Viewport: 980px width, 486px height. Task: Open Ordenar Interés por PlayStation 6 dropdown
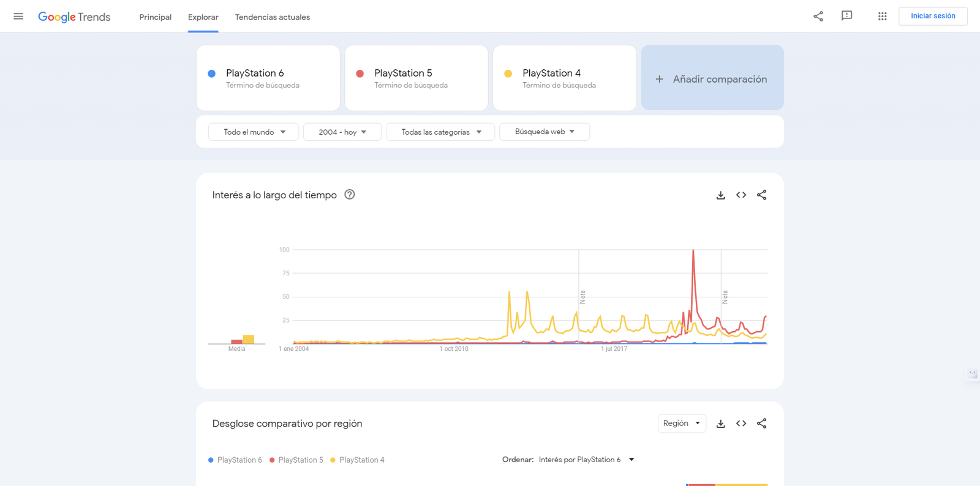586,460
